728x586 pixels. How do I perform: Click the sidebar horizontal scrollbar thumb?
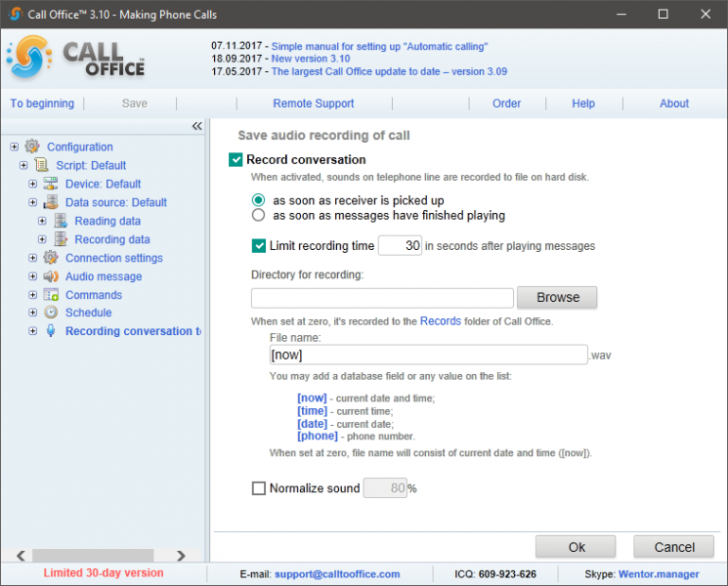coord(93,555)
